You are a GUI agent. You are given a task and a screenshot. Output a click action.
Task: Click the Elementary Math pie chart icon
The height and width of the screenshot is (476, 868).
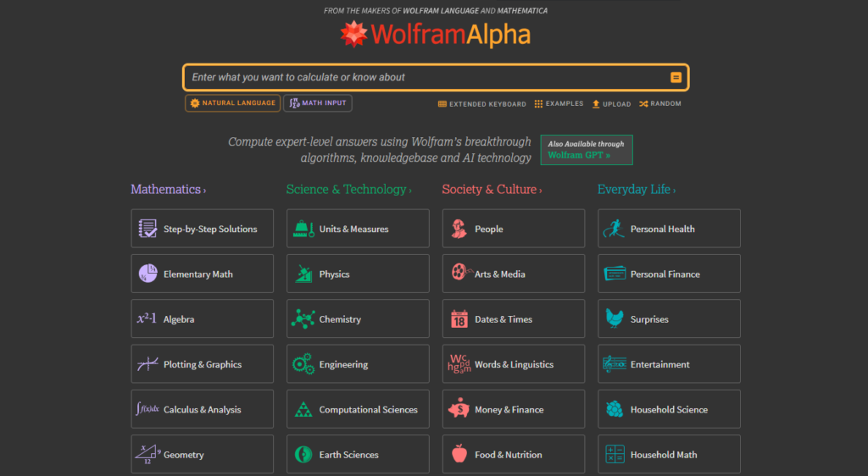click(x=147, y=274)
